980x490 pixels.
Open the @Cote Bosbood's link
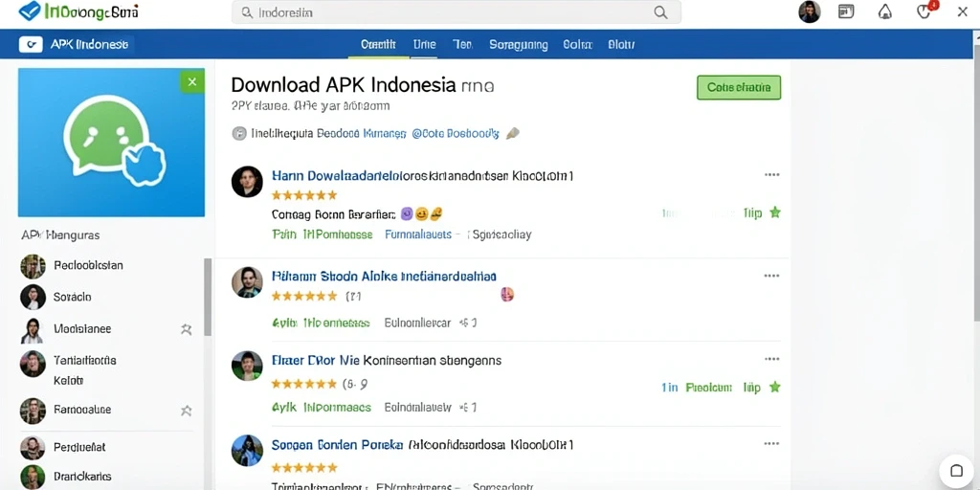[456, 133]
